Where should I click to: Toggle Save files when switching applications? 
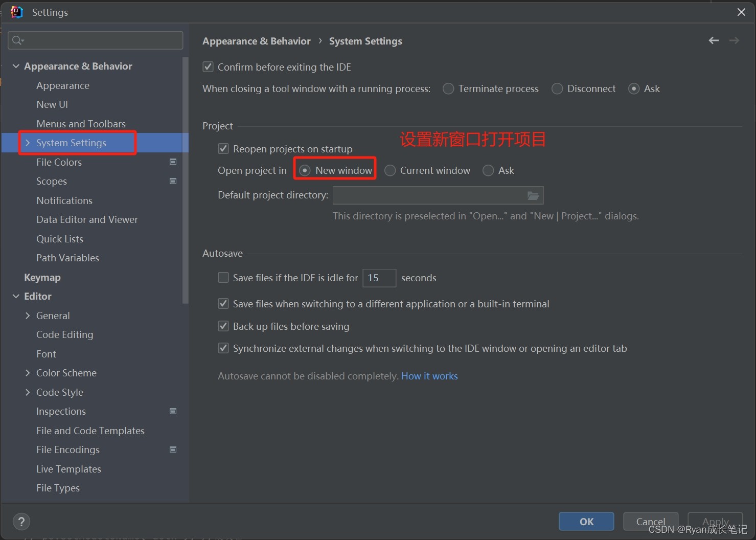coord(223,304)
